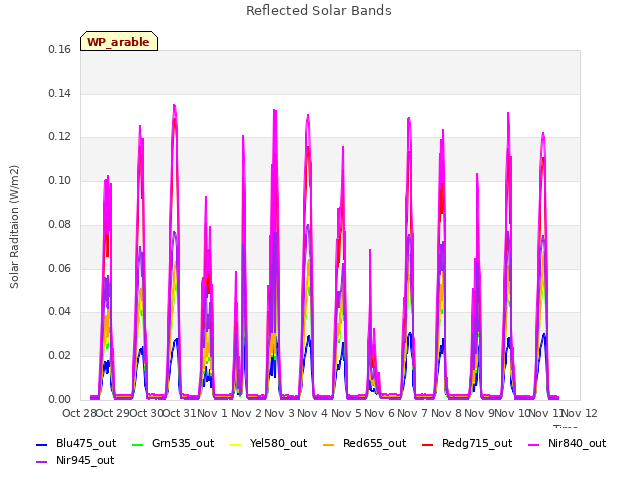
Task: Click the Oct 31 peak near 0.135
Action: tap(174, 106)
